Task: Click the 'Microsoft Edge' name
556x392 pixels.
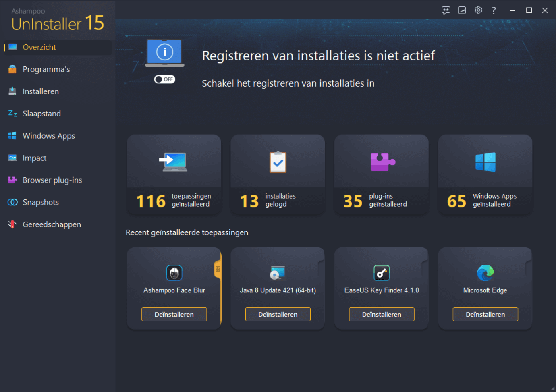Action: tap(485, 290)
